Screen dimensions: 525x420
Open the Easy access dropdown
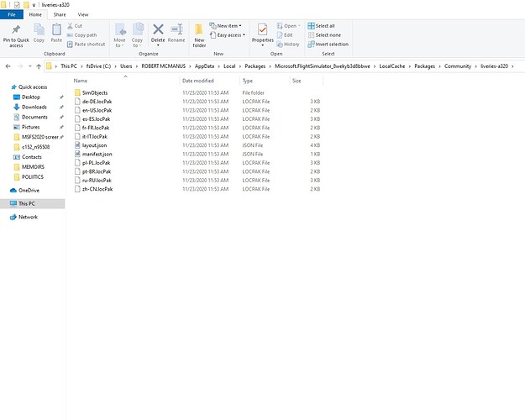tap(228, 34)
